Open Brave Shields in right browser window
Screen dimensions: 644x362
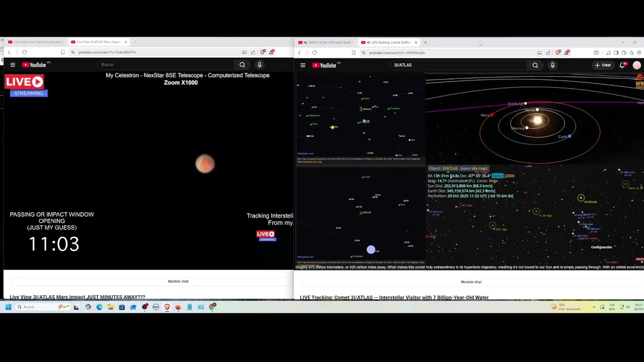(x=558, y=52)
